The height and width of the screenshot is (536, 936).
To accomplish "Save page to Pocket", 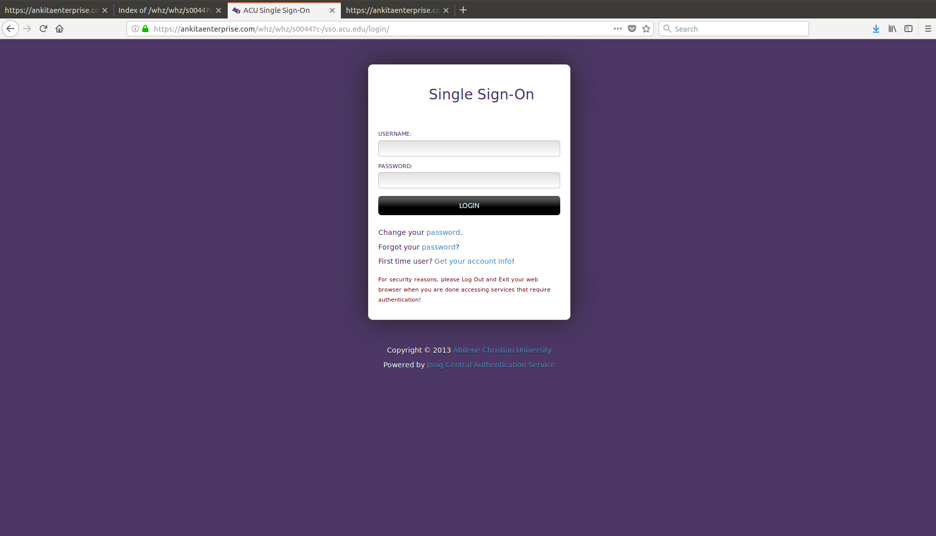I will pyautogui.click(x=632, y=29).
